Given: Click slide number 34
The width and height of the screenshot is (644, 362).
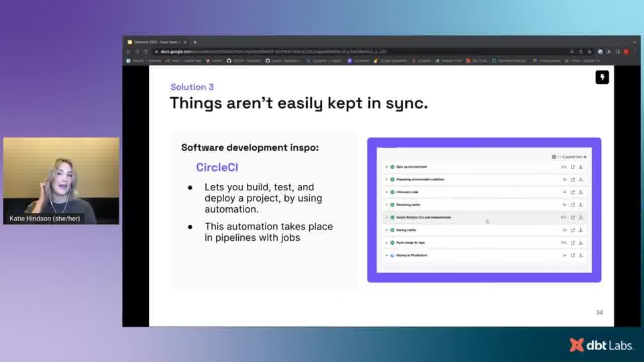Looking at the screenshot, I should click(599, 312).
